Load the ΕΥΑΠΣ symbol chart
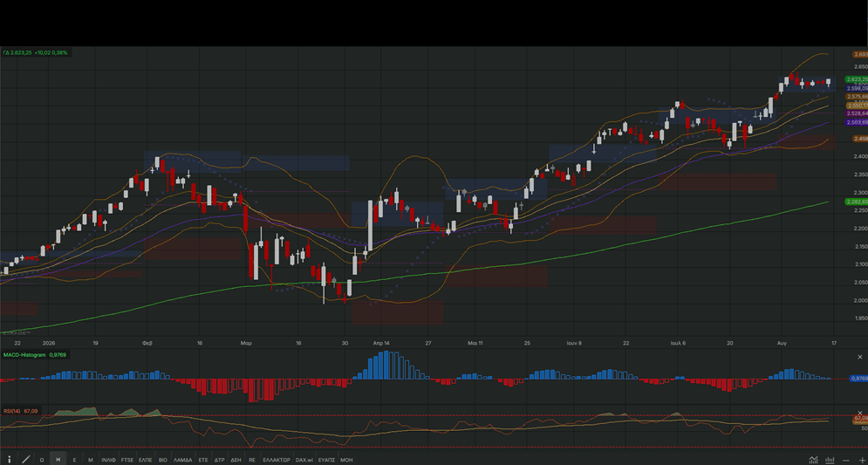 [x=327, y=460]
